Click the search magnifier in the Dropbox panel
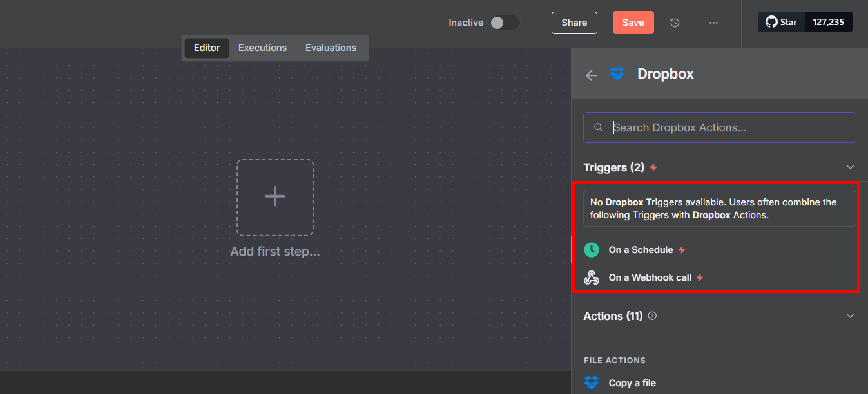The height and width of the screenshot is (394, 868). pos(598,127)
